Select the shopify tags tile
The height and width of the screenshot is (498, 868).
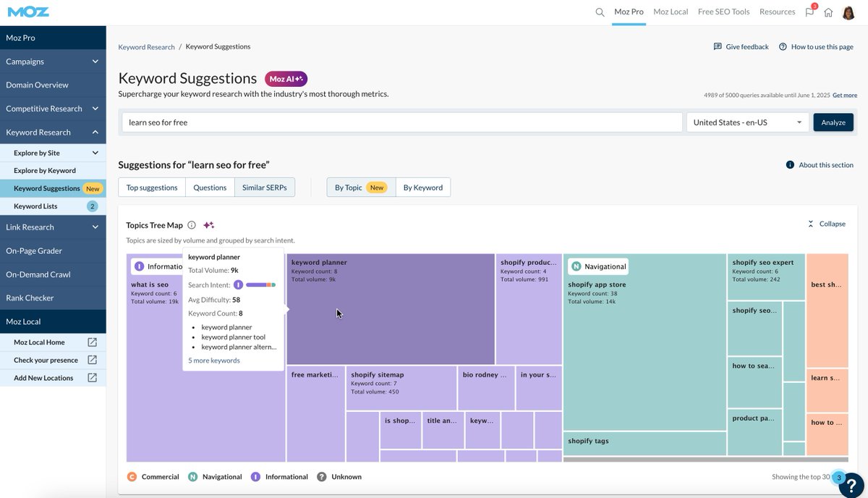(x=644, y=444)
